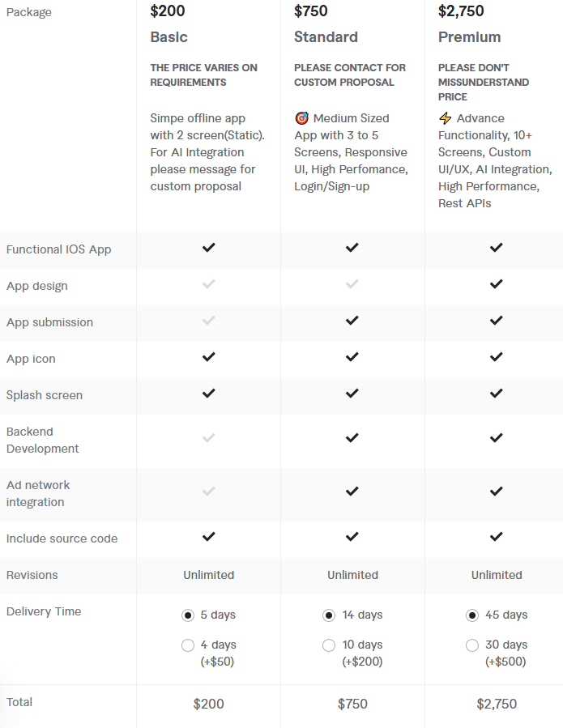Click the Include source code checkmark under Basic
Image resolution: width=563 pixels, height=728 pixels.
click(208, 537)
